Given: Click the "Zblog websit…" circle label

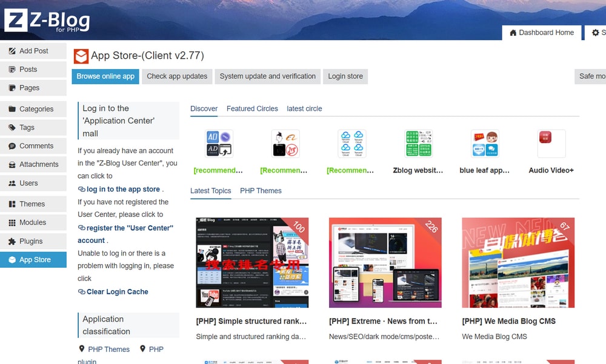Looking at the screenshot, I should pyautogui.click(x=418, y=170).
